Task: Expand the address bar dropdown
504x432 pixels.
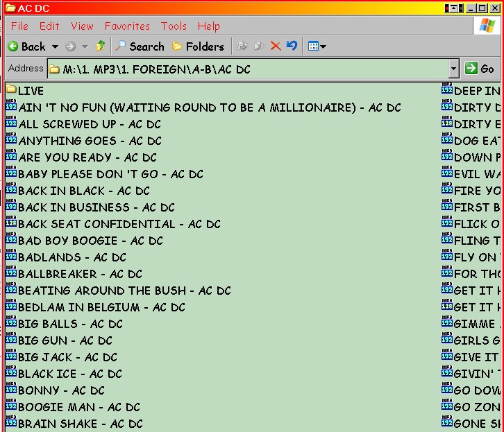Action: (453, 69)
